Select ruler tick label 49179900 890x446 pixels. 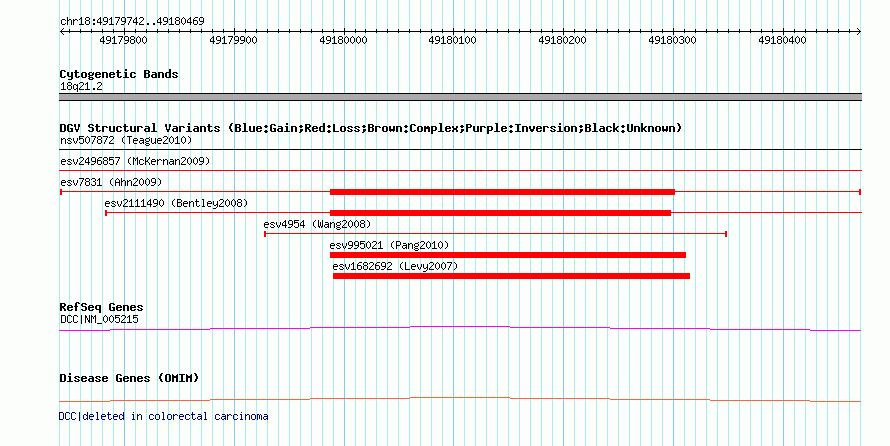(x=233, y=40)
